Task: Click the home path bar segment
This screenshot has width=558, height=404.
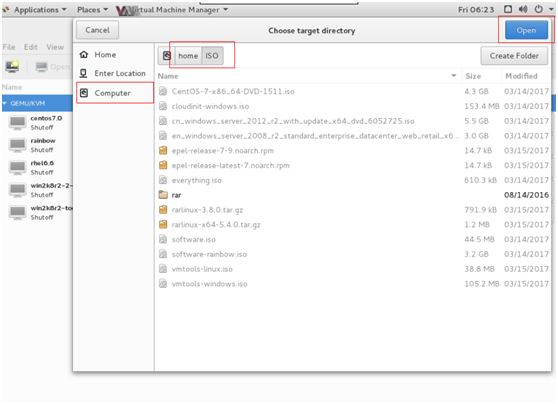Action: tap(188, 56)
